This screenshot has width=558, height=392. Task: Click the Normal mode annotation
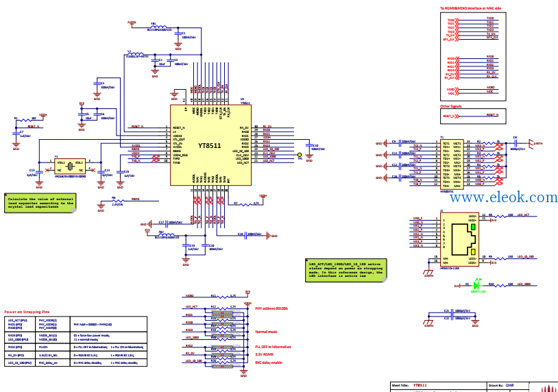point(266,332)
